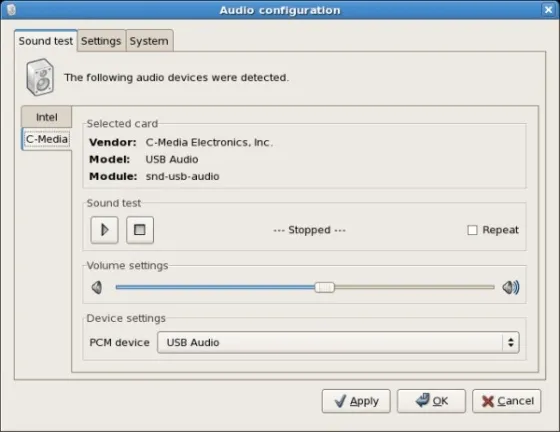Switch to the Settings tab

(101, 41)
